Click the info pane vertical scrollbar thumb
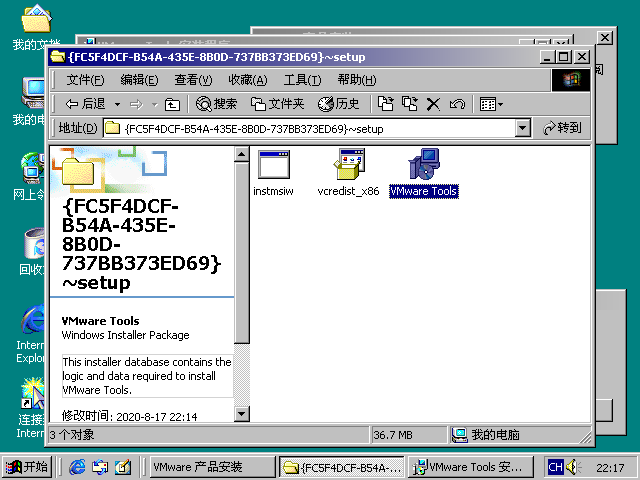 pyautogui.click(x=242, y=253)
